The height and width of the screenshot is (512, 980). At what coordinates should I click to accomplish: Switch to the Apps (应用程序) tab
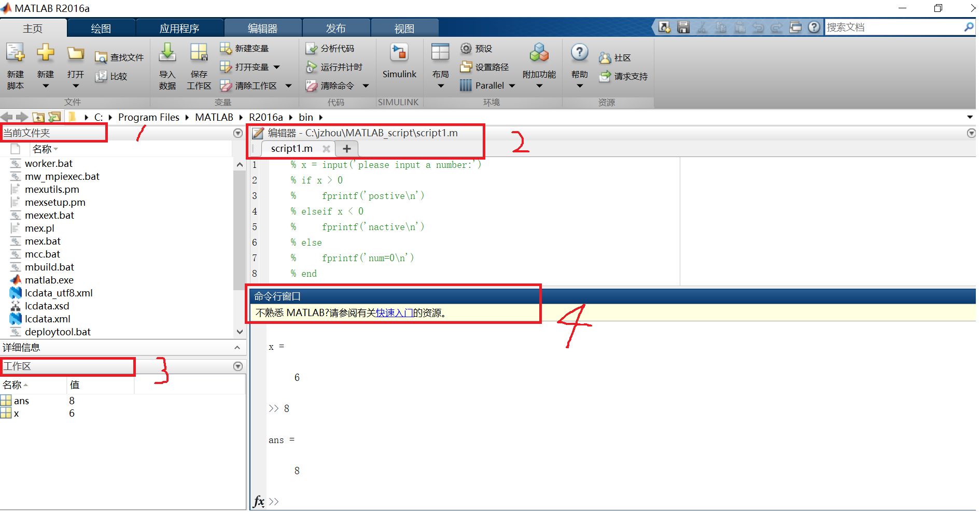(179, 29)
